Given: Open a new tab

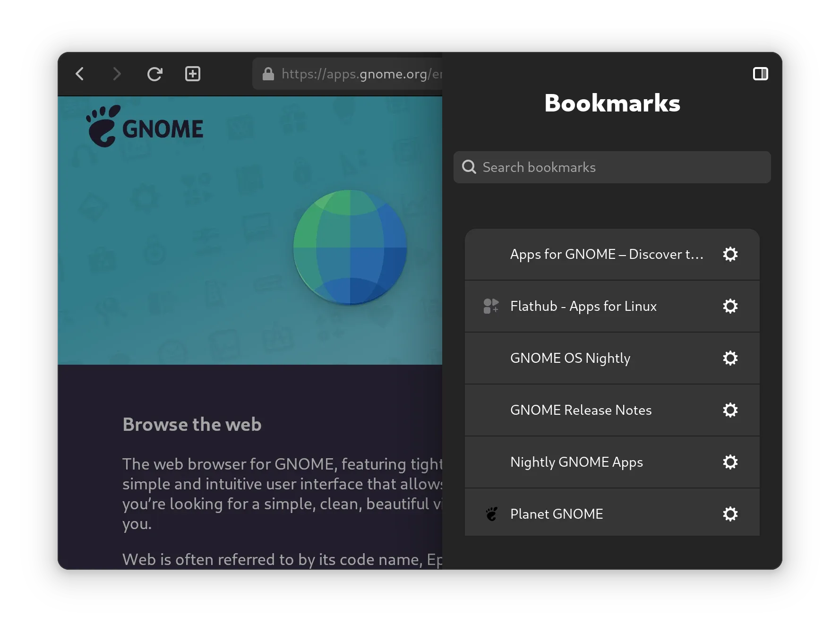Looking at the screenshot, I should (x=192, y=74).
